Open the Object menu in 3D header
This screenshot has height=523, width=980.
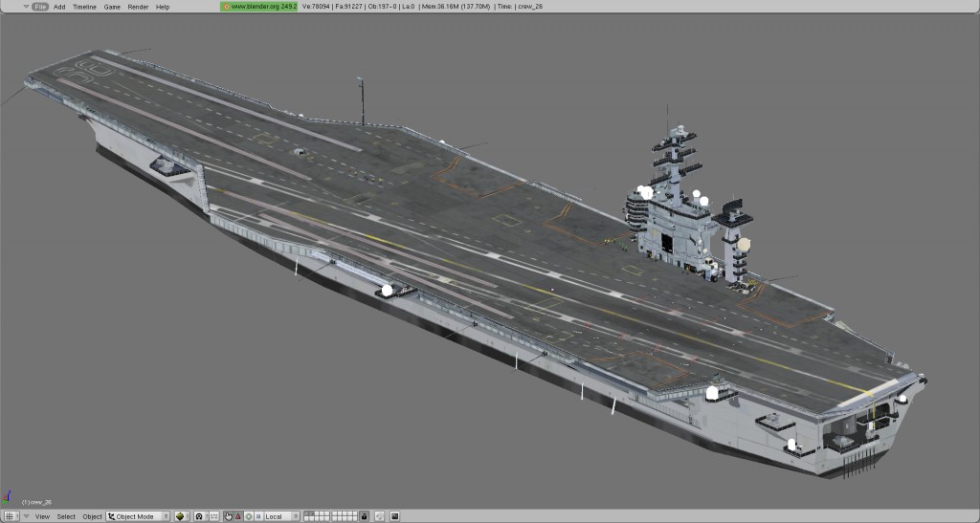[92, 516]
